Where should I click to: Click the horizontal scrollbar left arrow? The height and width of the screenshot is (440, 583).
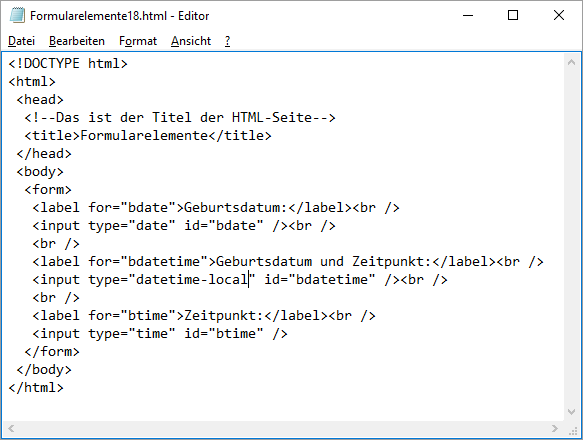11,428
